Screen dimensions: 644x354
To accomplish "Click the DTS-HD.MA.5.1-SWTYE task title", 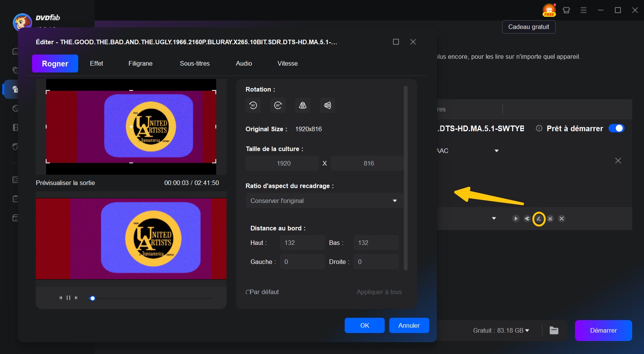I will (x=480, y=129).
